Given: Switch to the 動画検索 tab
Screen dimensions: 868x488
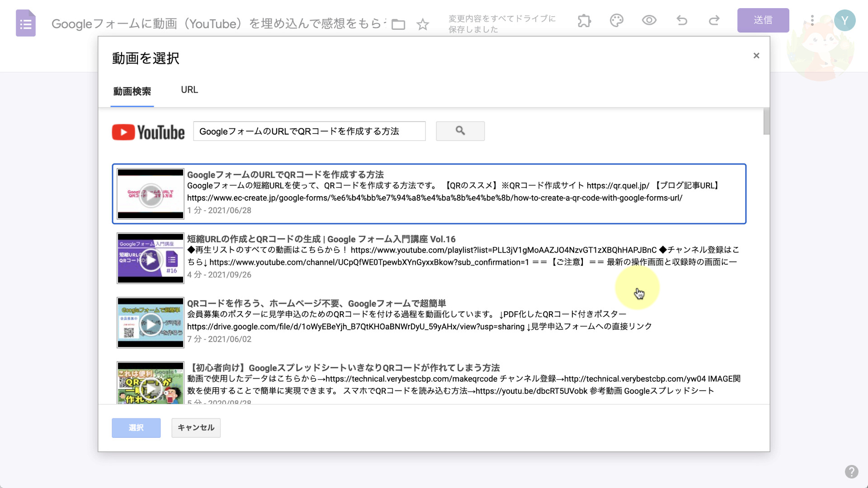Looking at the screenshot, I should (x=132, y=92).
